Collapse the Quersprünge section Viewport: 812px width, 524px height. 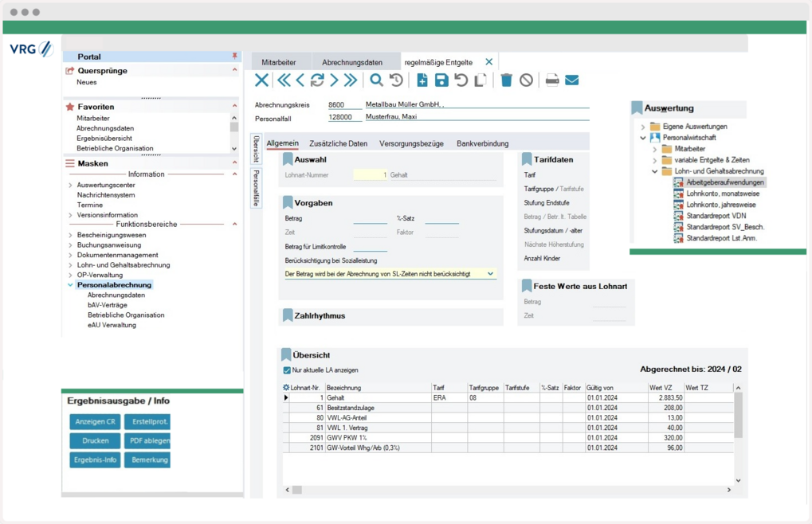(234, 70)
